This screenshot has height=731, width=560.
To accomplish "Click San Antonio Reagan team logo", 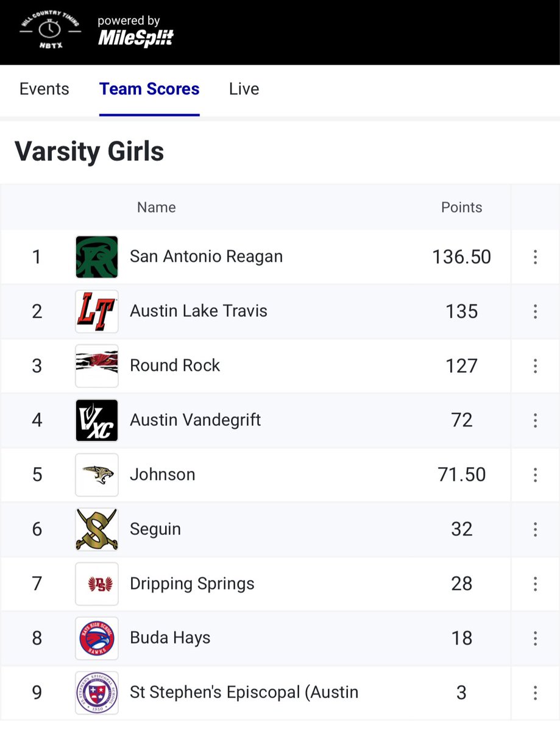I will coord(97,257).
